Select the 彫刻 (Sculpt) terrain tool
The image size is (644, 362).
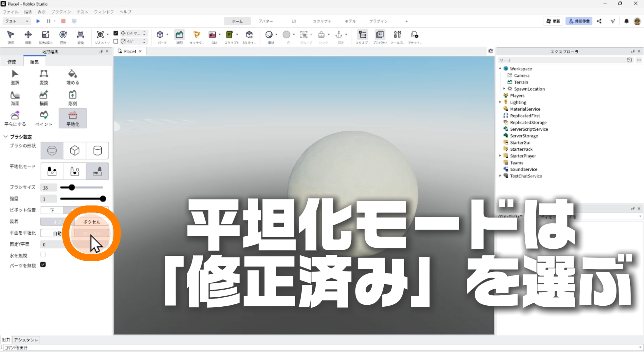[x=72, y=98]
